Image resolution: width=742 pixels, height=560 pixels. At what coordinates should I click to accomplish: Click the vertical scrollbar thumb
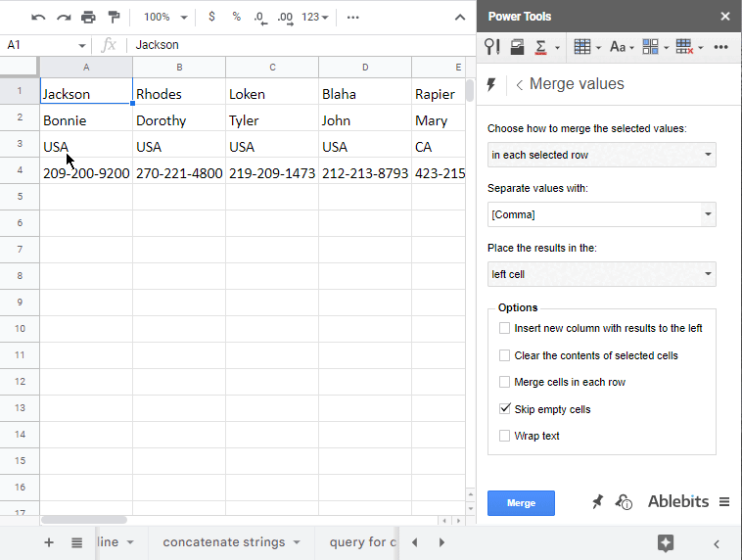coord(470,90)
